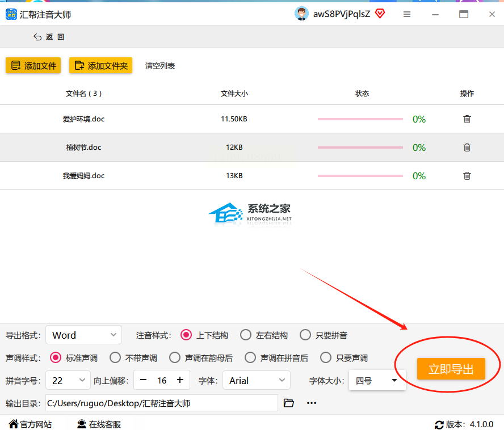This screenshot has height=430, width=504.
Task: Open the 导出格式 Word dropdown
Action: pos(83,335)
